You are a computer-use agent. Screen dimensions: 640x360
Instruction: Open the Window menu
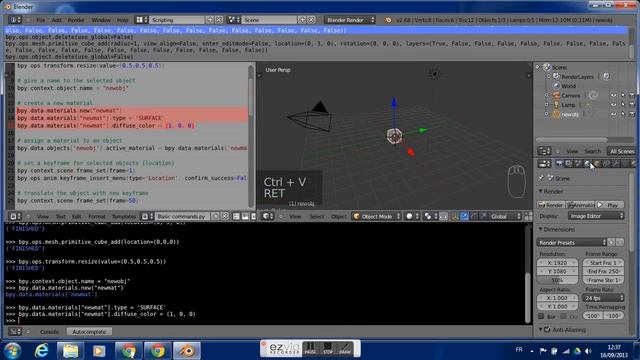point(101,20)
